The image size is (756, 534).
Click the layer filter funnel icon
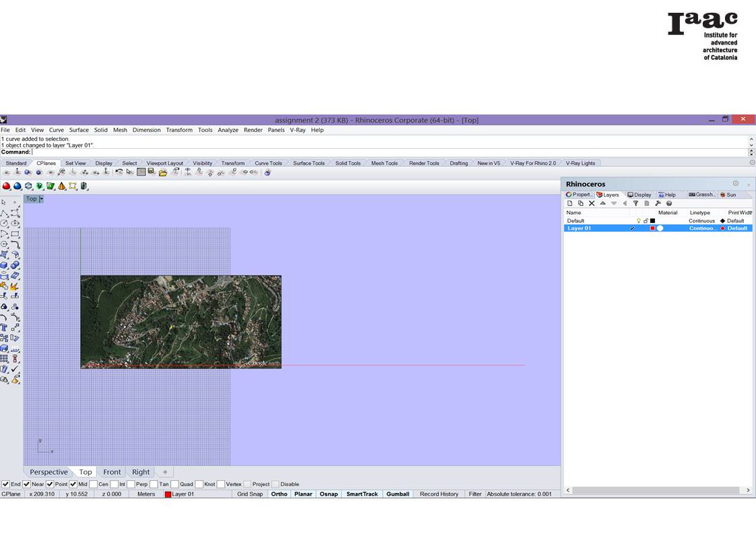[635, 203]
